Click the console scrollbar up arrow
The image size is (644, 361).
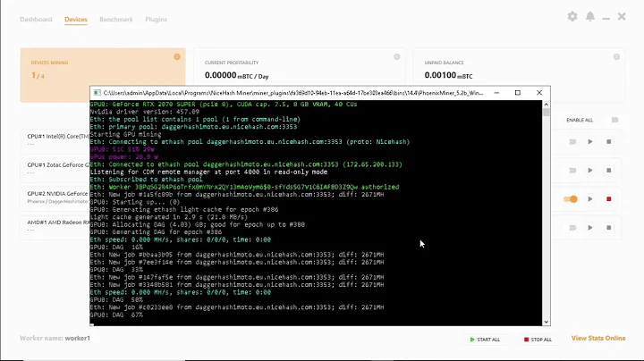[x=546, y=105]
